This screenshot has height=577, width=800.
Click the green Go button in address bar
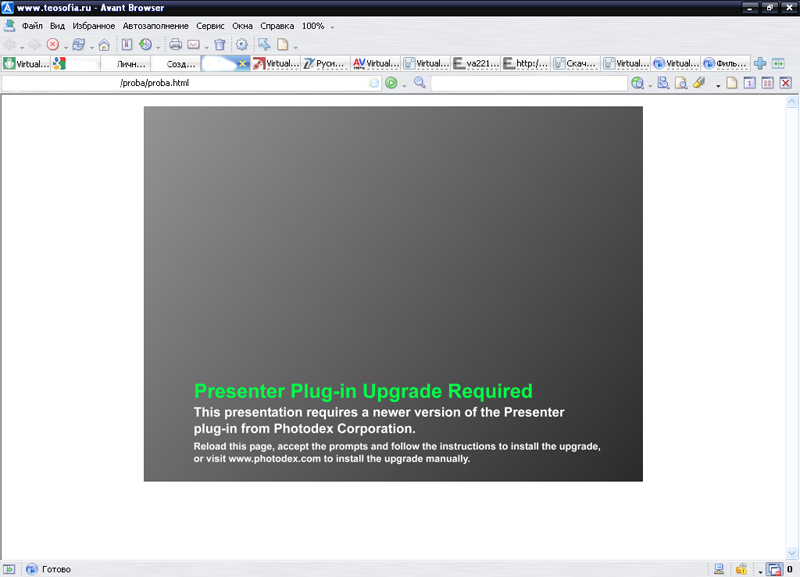[x=391, y=83]
